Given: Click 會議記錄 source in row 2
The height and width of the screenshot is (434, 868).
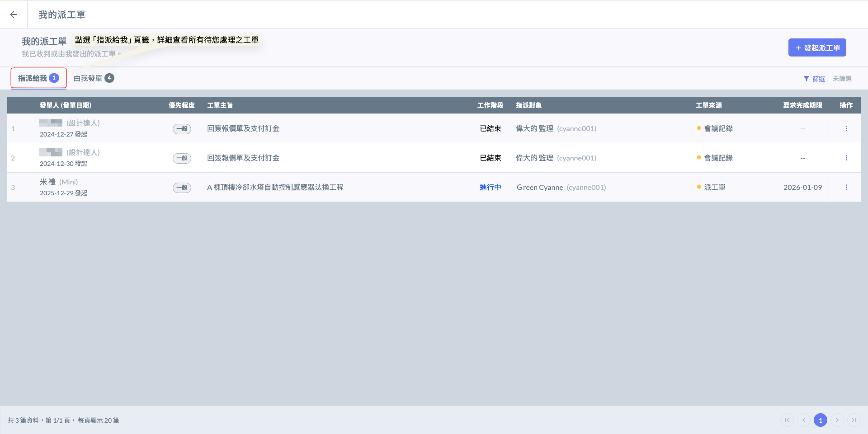Looking at the screenshot, I should click(x=718, y=158).
